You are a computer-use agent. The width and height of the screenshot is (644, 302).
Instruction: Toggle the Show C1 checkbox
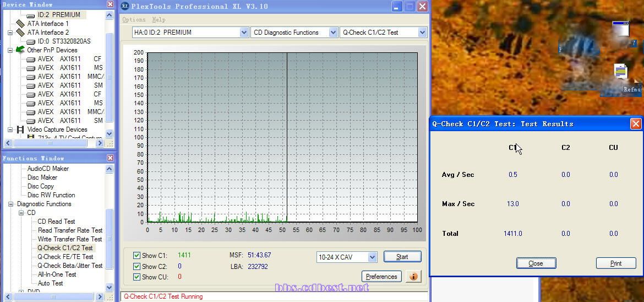coord(137,256)
